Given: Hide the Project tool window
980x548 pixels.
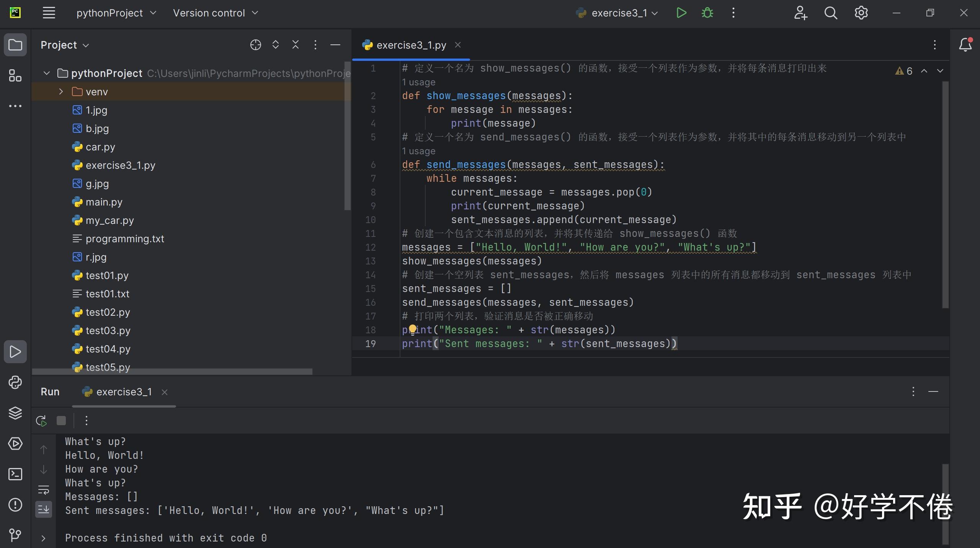Looking at the screenshot, I should point(335,45).
